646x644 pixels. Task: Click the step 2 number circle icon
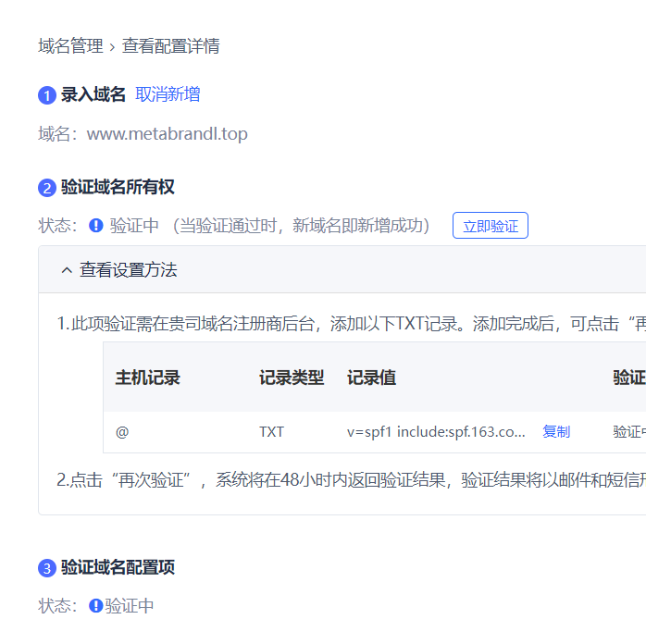click(47, 188)
